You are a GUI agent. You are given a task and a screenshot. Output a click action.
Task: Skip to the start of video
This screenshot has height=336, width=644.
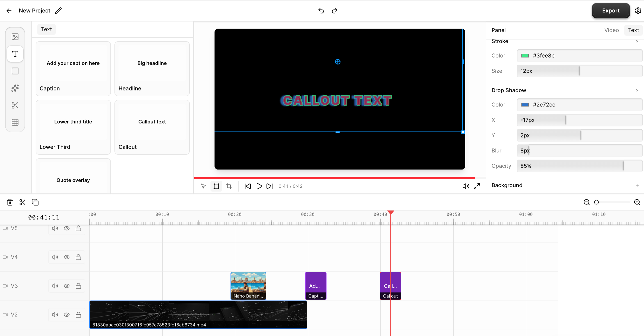[x=247, y=186]
